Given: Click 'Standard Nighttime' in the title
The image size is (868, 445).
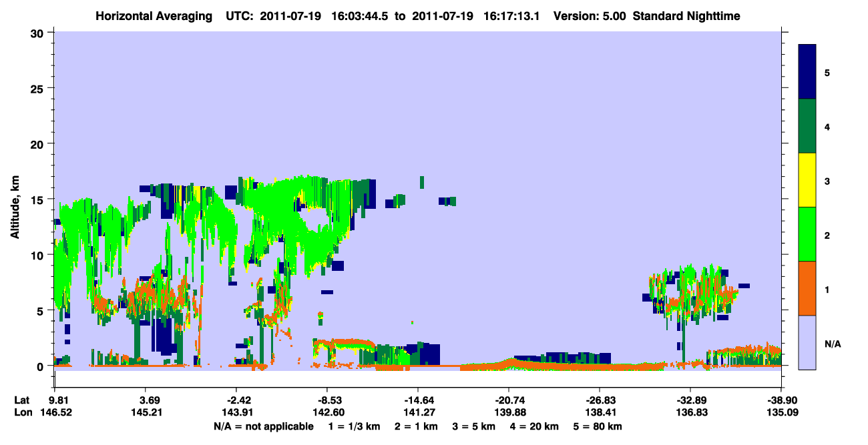Looking at the screenshot, I should 686,15.
